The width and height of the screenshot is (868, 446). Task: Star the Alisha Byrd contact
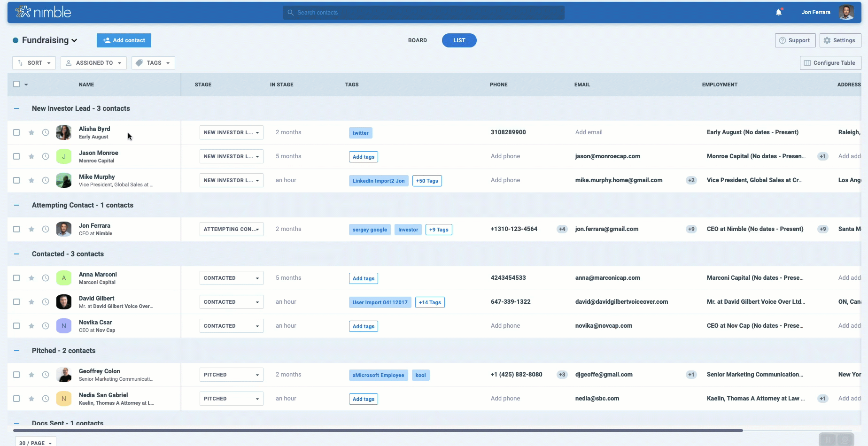point(31,132)
